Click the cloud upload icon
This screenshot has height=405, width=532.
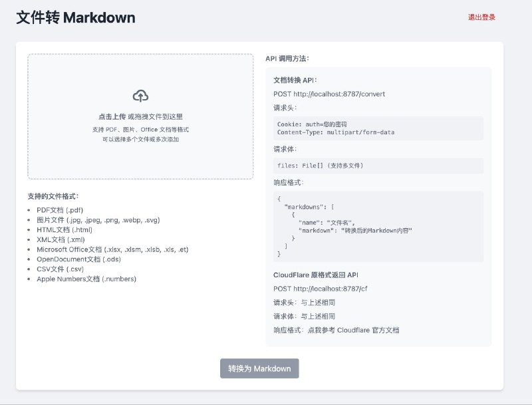[x=140, y=96]
